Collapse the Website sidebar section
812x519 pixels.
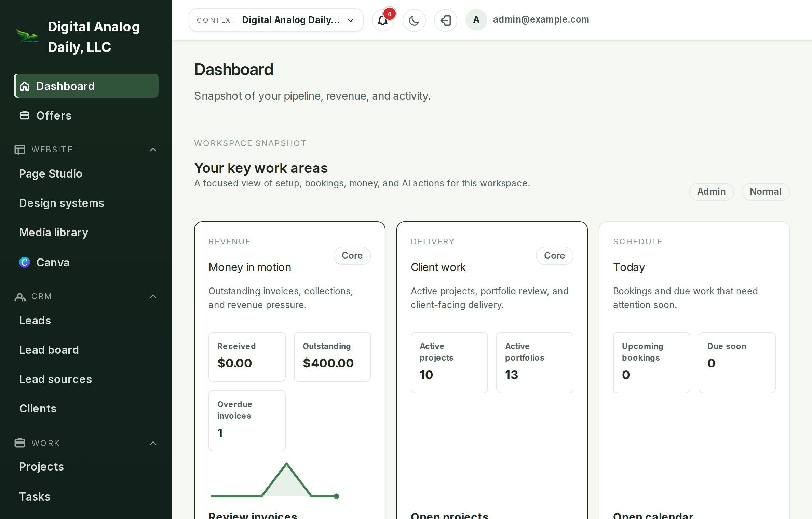(x=153, y=150)
